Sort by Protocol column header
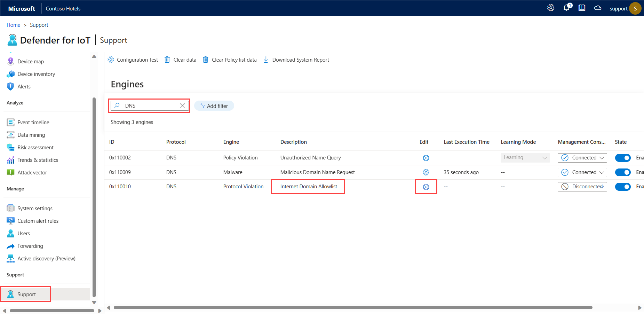Image resolution: width=644 pixels, height=314 pixels. coord(176,142)
